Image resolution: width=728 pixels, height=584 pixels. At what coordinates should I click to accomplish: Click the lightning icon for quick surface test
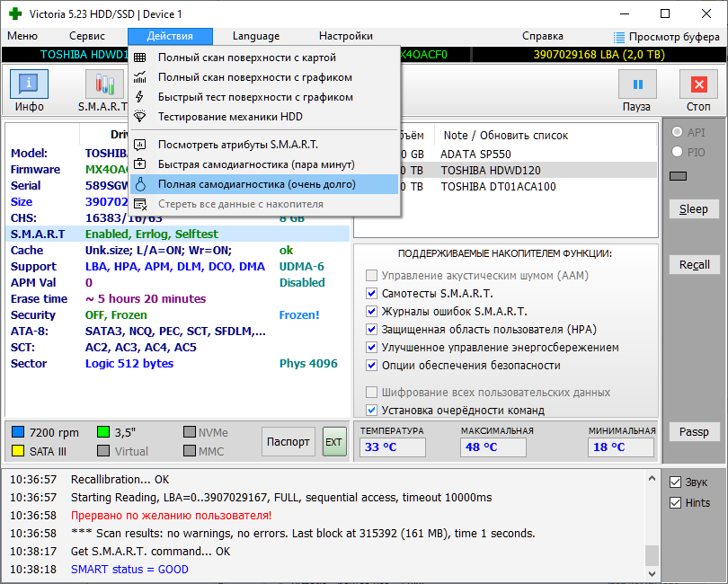coord(139,96)
